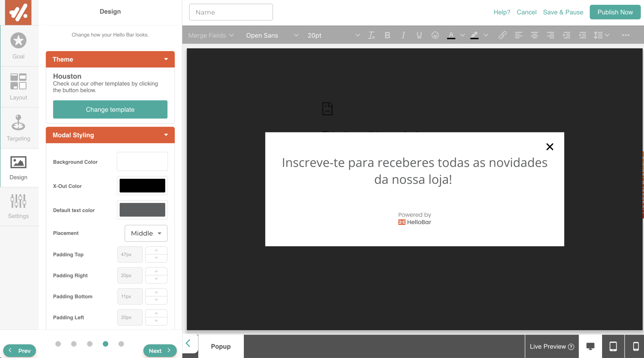This screenshot has height=358, width=644.
Task: Switch to tablet preview mode
Action: (613, 346)
